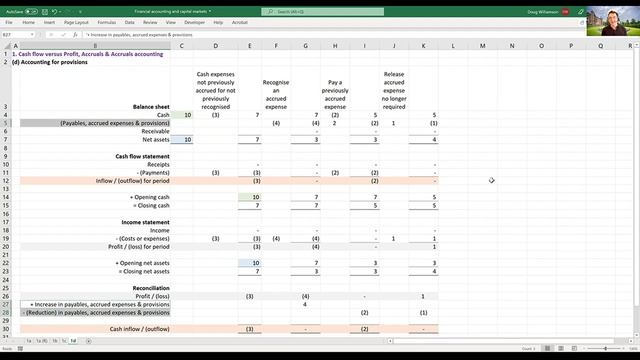
Task: Click the Insert Function fx icon
Action: click(x=75, y=35)
